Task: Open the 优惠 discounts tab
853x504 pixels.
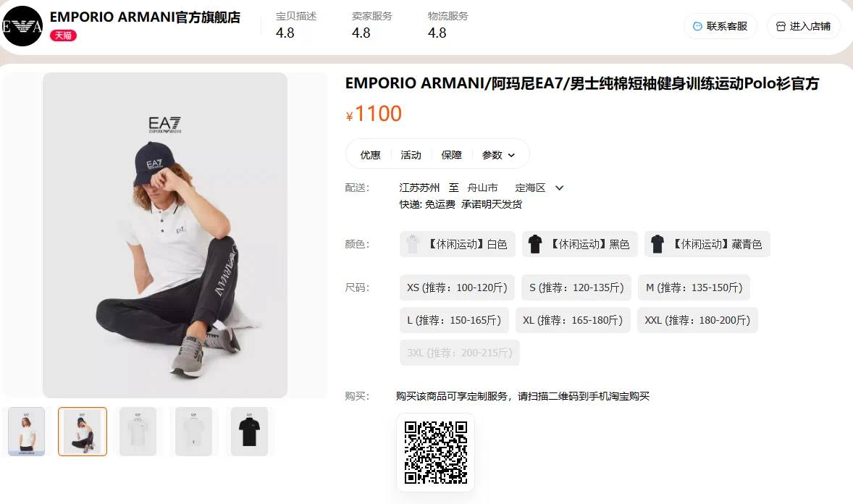Action: [x=371, y=155]
